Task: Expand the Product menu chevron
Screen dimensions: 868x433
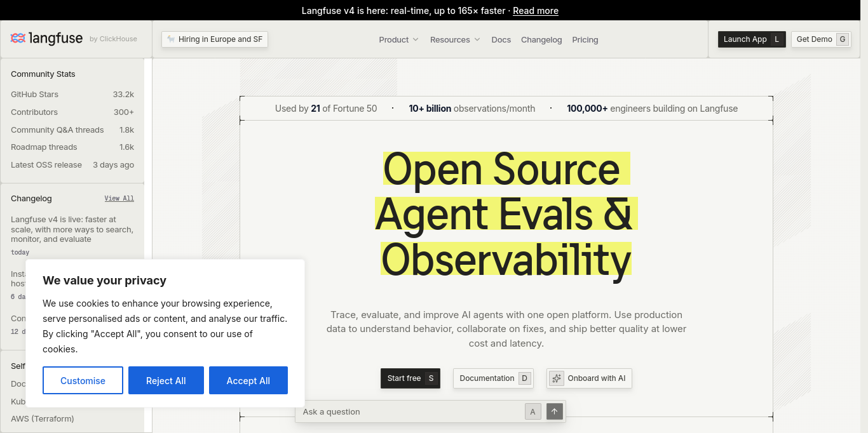Action: click(x=416, y=39)
